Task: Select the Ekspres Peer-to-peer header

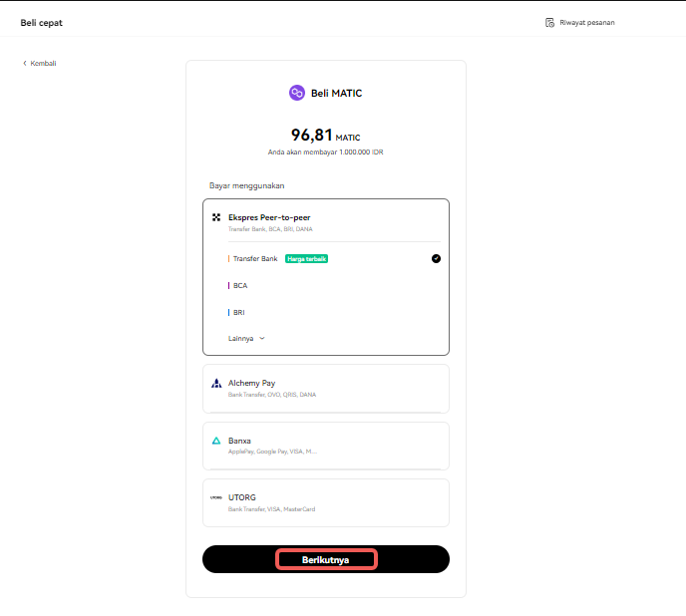Action: coord(326,222)
